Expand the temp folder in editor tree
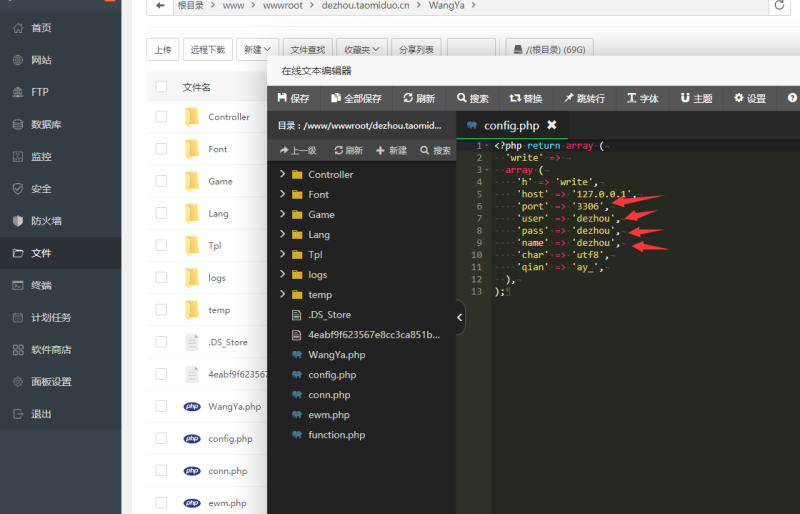This screenshot has height=514, width=800. 283,295
